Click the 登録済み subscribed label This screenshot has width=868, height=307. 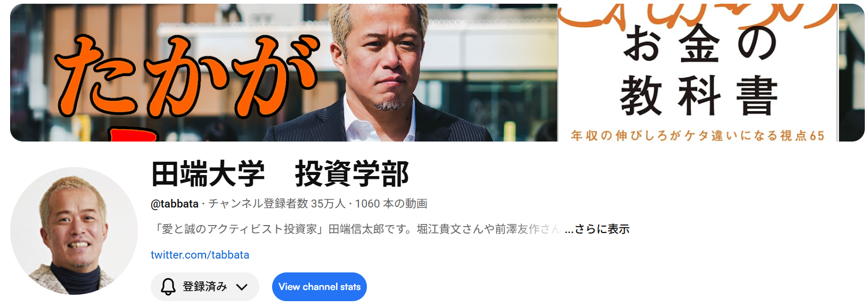pos(205,287)
